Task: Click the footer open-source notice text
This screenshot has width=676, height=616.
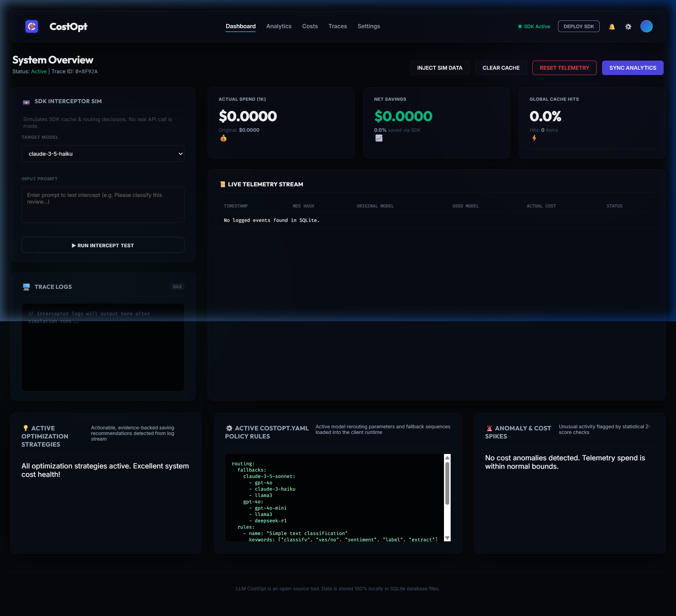Action: tap(338, 589)
